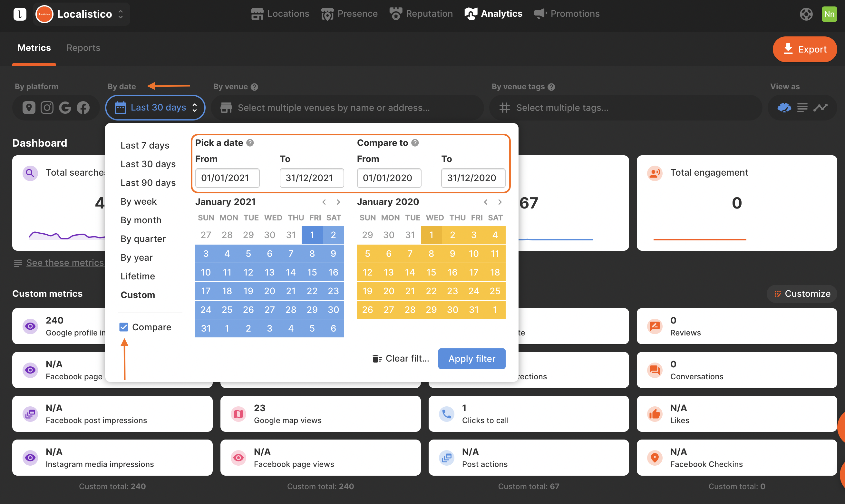Screen dimensions: 845x504
Task: Select the Custom date option
Action: (x=138, y=295)
